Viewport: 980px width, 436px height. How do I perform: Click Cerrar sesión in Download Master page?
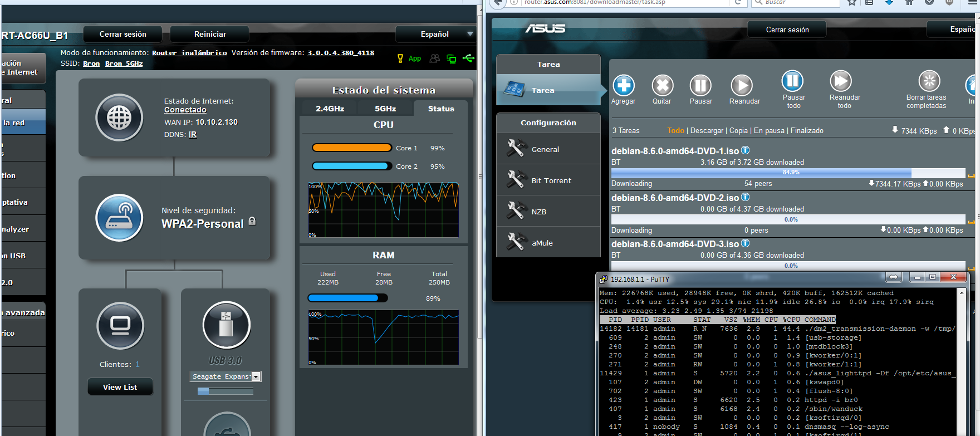click(x=787, y=30)
